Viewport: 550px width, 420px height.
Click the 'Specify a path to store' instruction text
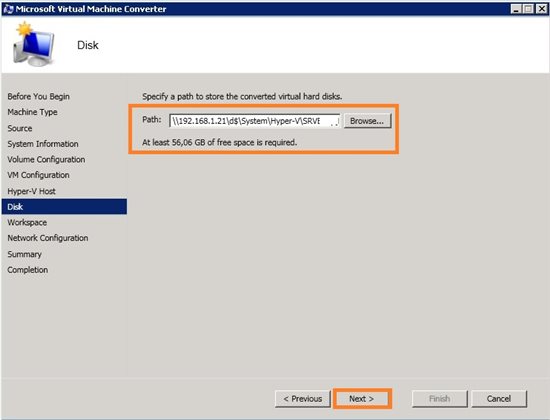tap(242, 96)
